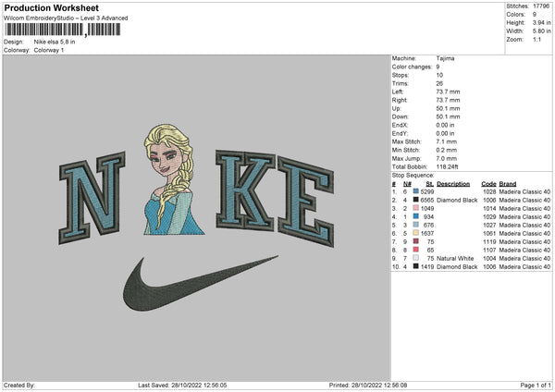Click the 'Right:' measurement label
This screenshot has width=555, height=392.
coord(399,100)
